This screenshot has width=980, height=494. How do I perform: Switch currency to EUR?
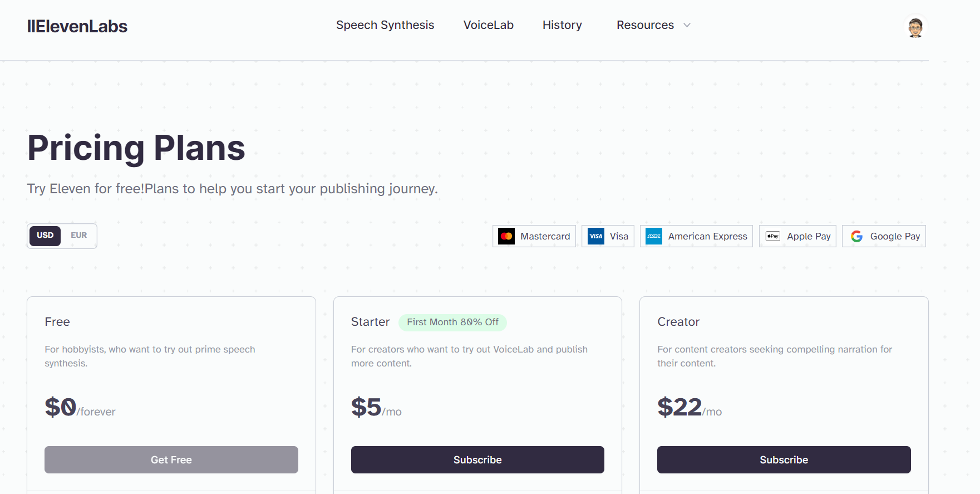78,236
